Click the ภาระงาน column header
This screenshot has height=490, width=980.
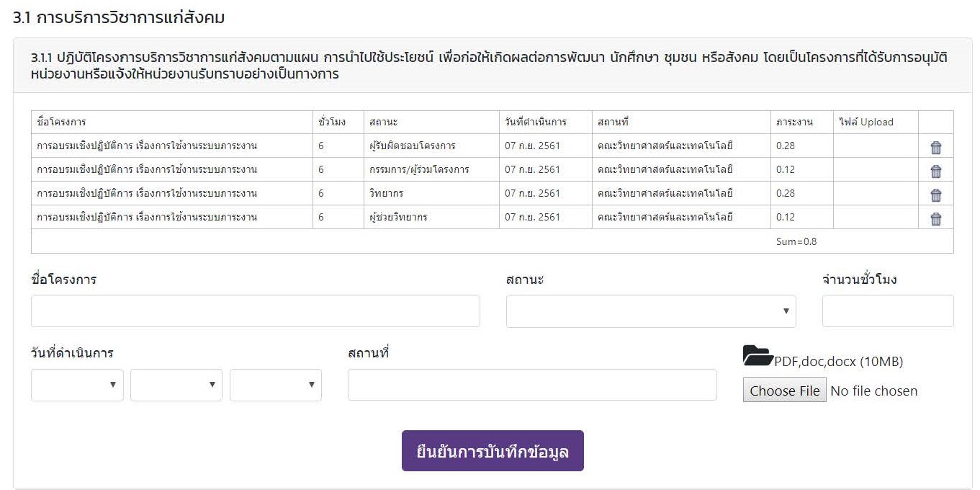794,122
